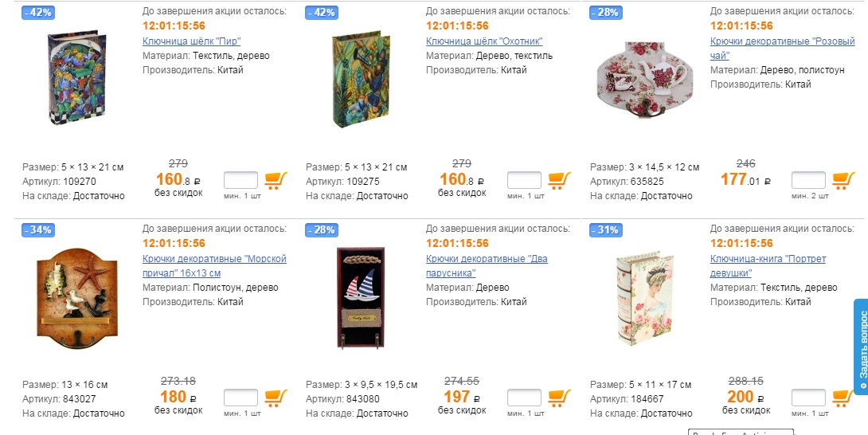The width and height of the screenshot is (868, 435).
Task: Click cart icon for "Розовый чай" hooks
Action: click(x=843, y=181)
